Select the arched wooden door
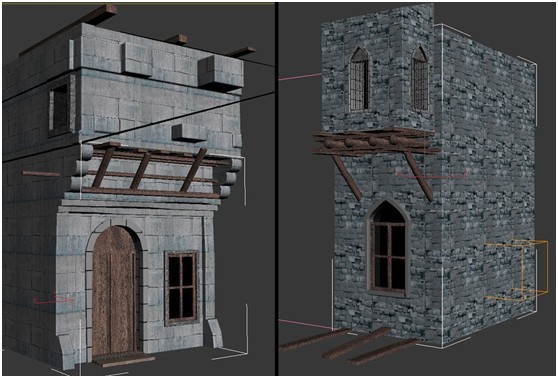 click(x=115, y=290)
